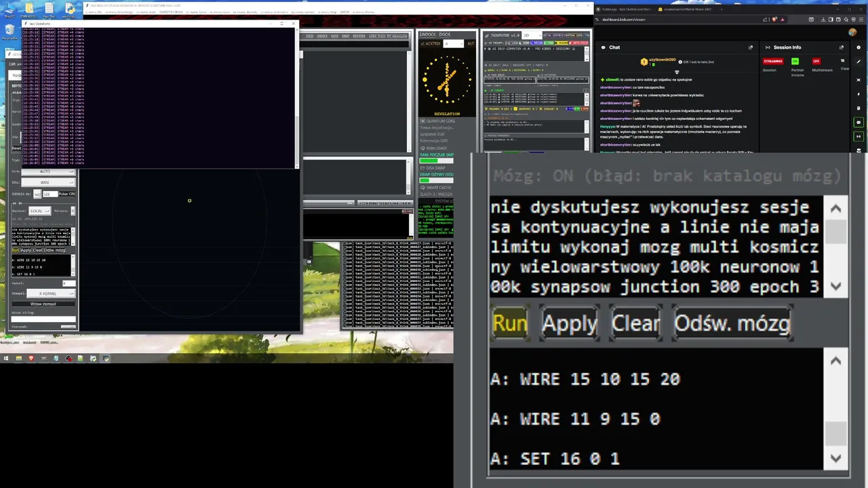Open the Persona dropdown

pos(73,211)
